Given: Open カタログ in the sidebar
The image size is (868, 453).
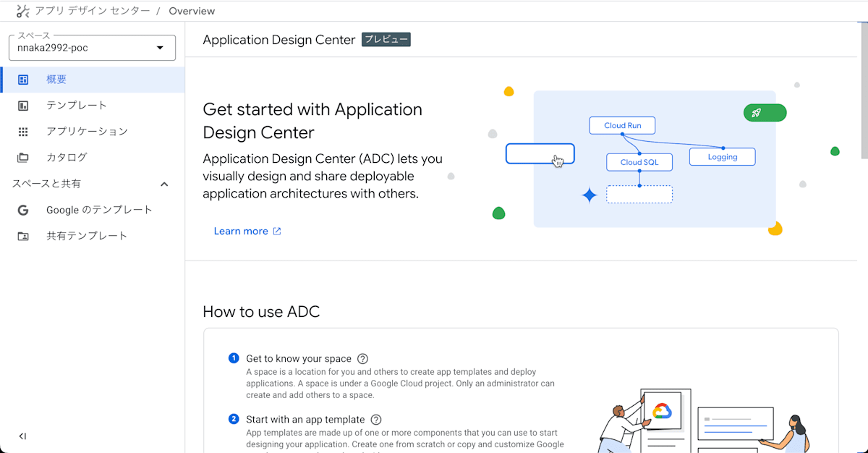Looking at the screenshot, I should point(93,158).
